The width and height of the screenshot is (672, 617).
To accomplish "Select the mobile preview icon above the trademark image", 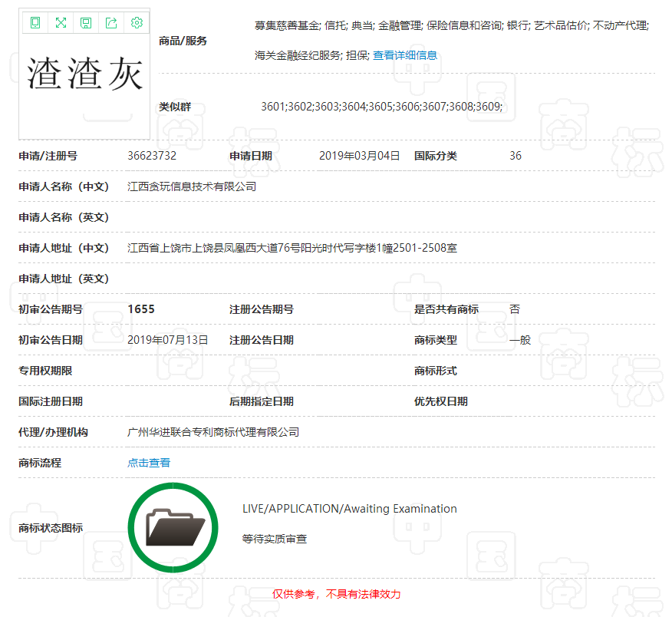I will [x=35, y=22].
